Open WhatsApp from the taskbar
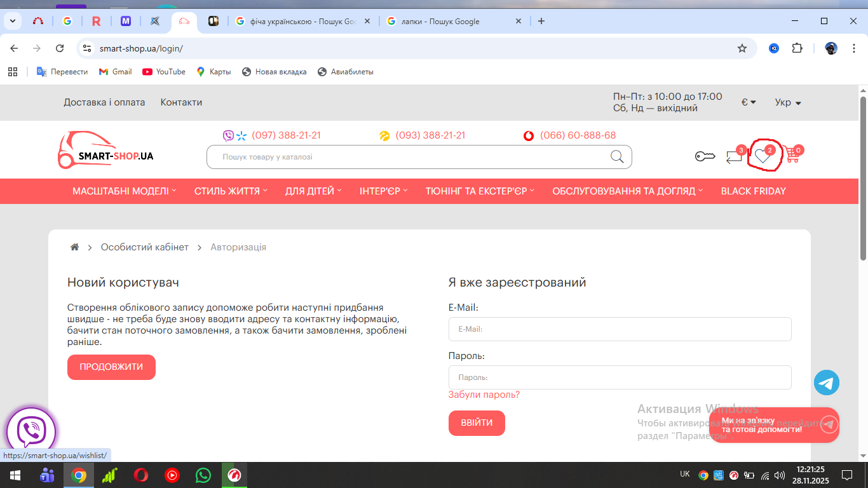The height and width of the screenshot is (488, 868). click(x=203, y=475)
